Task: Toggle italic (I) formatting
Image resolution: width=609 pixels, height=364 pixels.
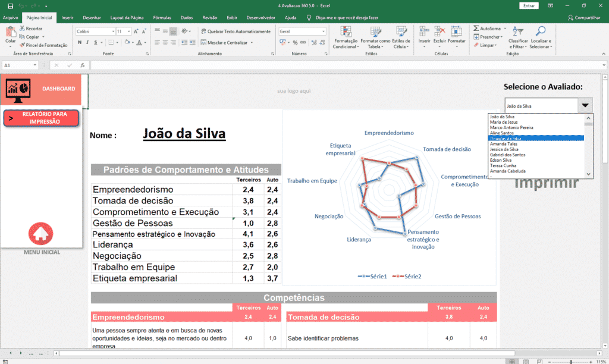Action: (87, 42)
